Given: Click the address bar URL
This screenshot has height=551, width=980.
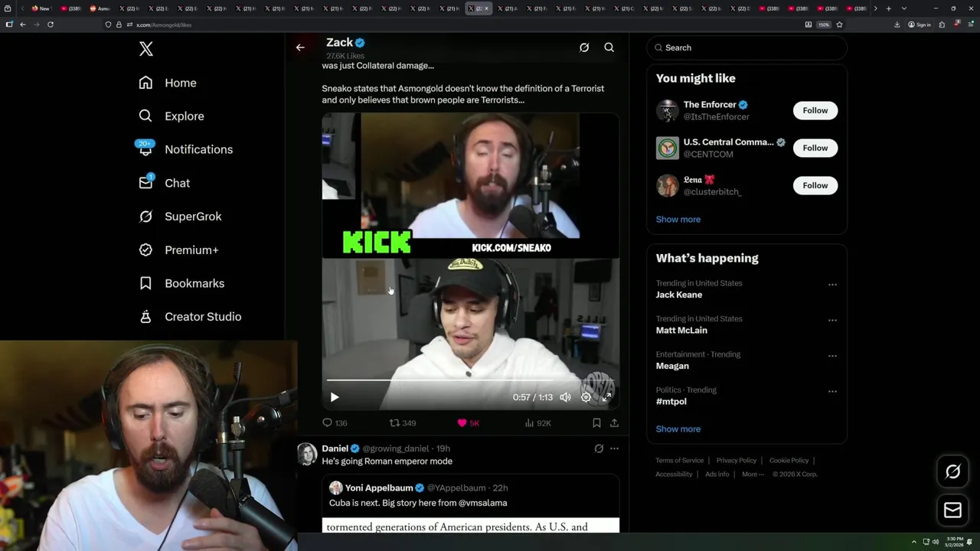Looking at the screenshot, I should [164, 24].
